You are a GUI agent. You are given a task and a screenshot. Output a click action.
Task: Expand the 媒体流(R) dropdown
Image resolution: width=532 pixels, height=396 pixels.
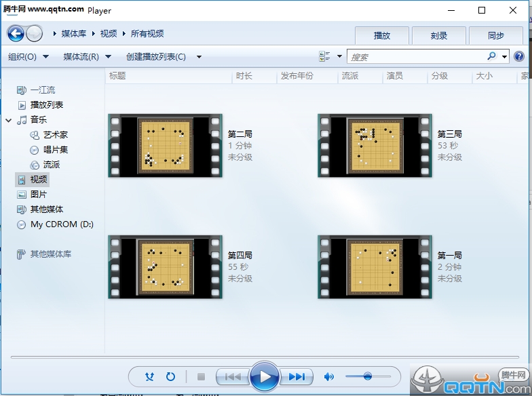(x=87, y=57)
